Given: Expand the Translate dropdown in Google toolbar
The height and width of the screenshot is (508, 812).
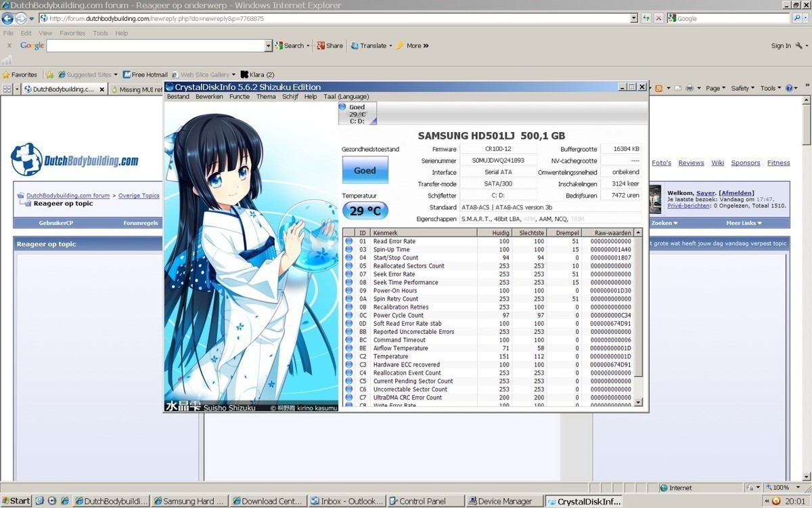Looking at the screenshot, I should pos(390,46).
